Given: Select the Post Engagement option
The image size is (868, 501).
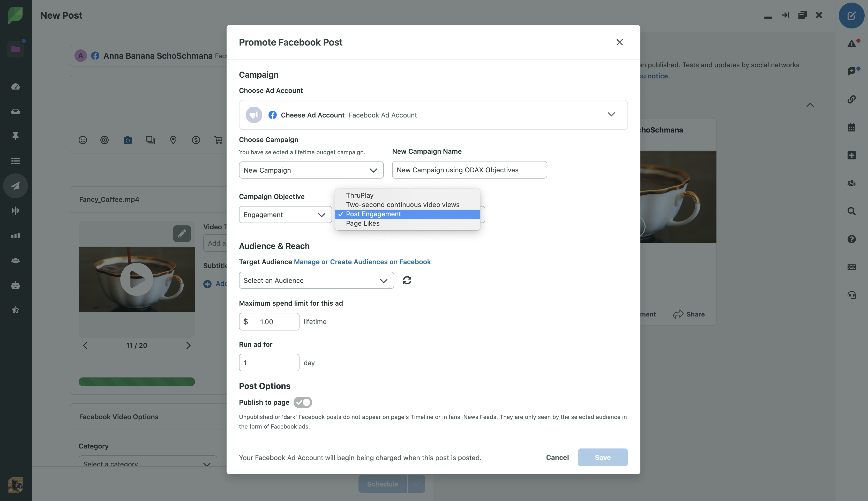Looking at the screenshot, I should click(x=408, y=214).
